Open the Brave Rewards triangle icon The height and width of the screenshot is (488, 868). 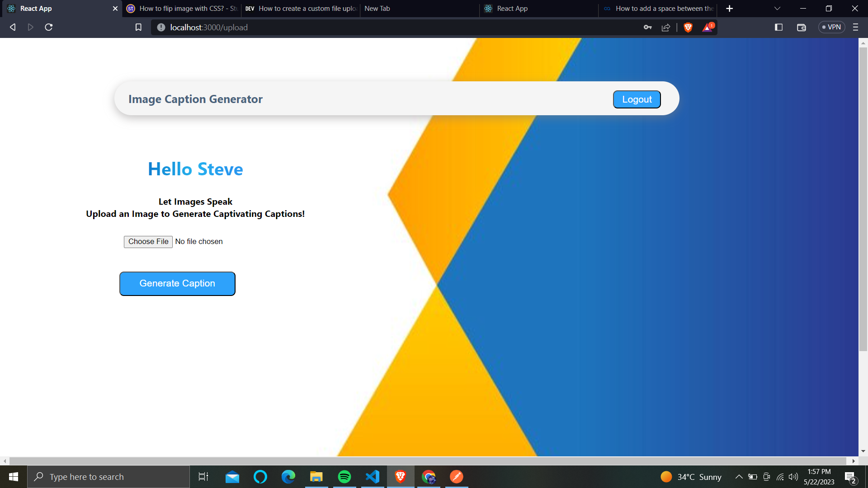[x=708, y=28]
